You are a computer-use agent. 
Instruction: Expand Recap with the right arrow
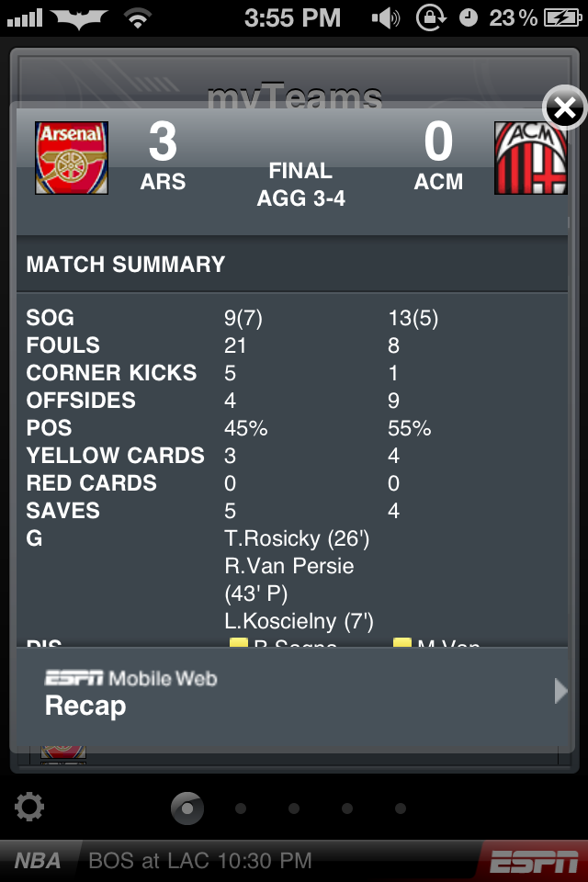point(560,691)
